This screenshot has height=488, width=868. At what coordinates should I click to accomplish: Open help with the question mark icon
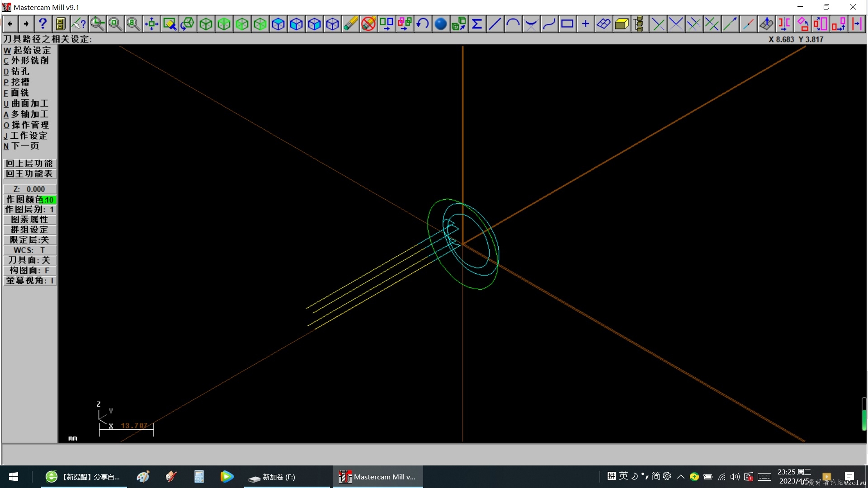[43, 23]
